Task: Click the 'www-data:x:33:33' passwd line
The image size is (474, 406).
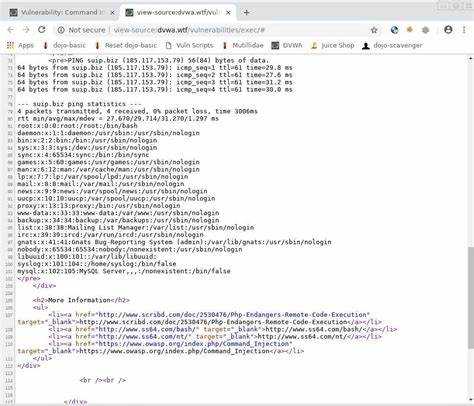Action: (x=118, y=213)
